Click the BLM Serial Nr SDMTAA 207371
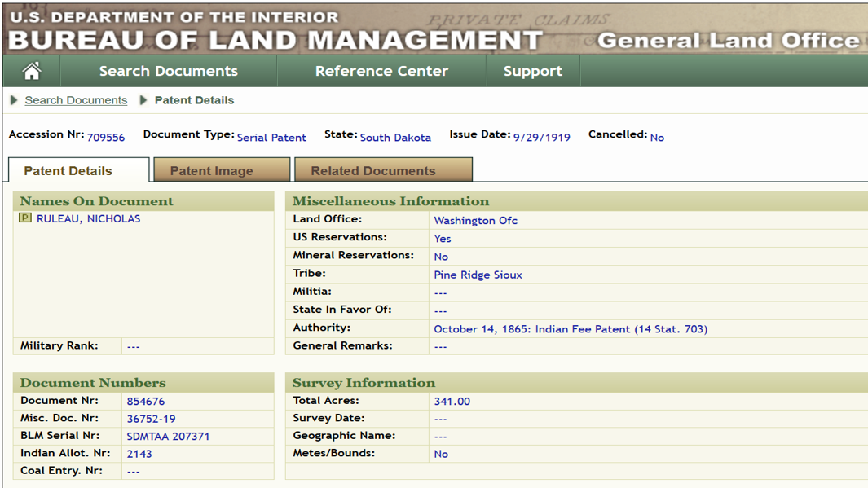Image resolution: width=868 pixels, height=488 pixels. pyautogui.click(x=168, y=436)
